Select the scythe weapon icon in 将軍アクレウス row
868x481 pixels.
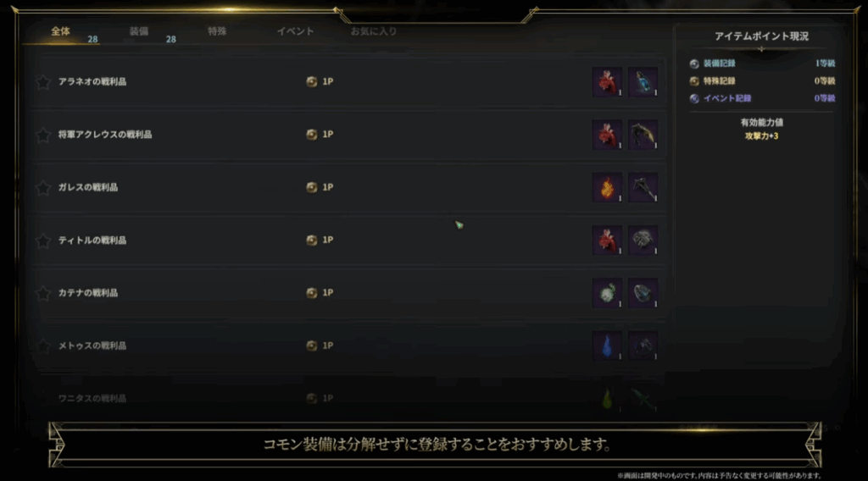click(643, 135)
